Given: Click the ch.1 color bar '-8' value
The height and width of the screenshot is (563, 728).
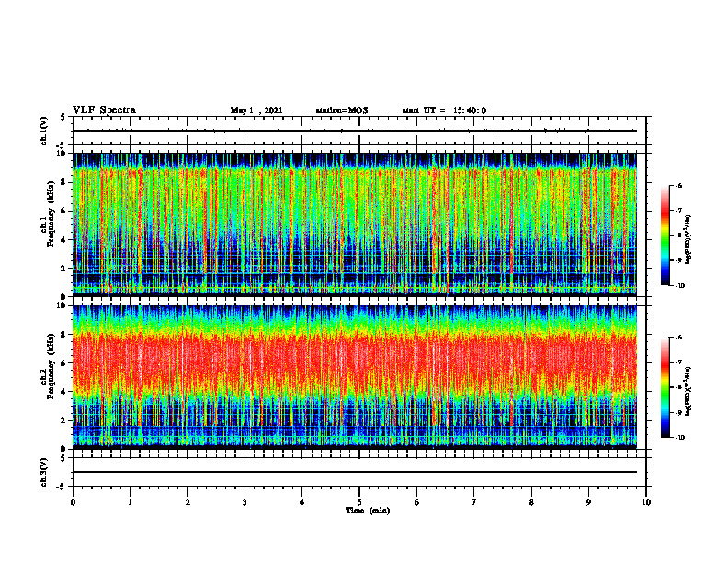Looking at the screenshot, I should (x=679, y=236).
